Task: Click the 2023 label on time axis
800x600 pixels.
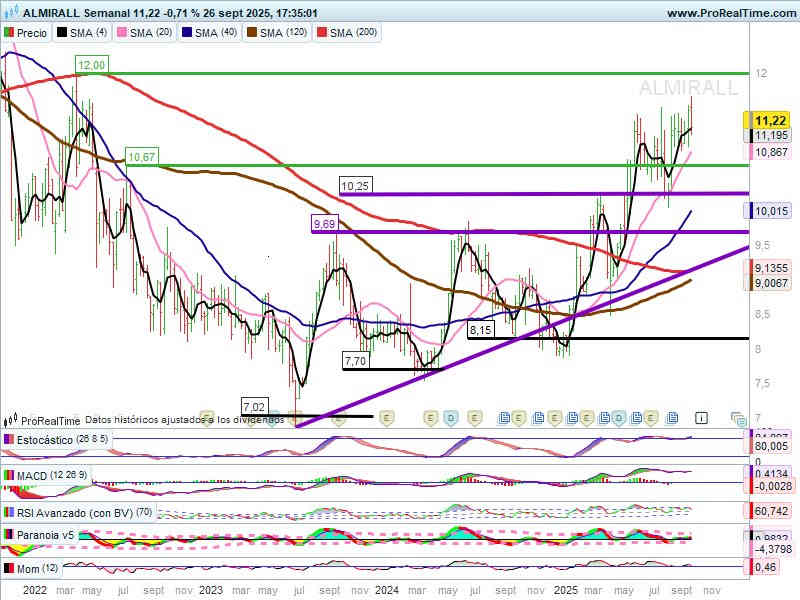Action: point(211,591)
